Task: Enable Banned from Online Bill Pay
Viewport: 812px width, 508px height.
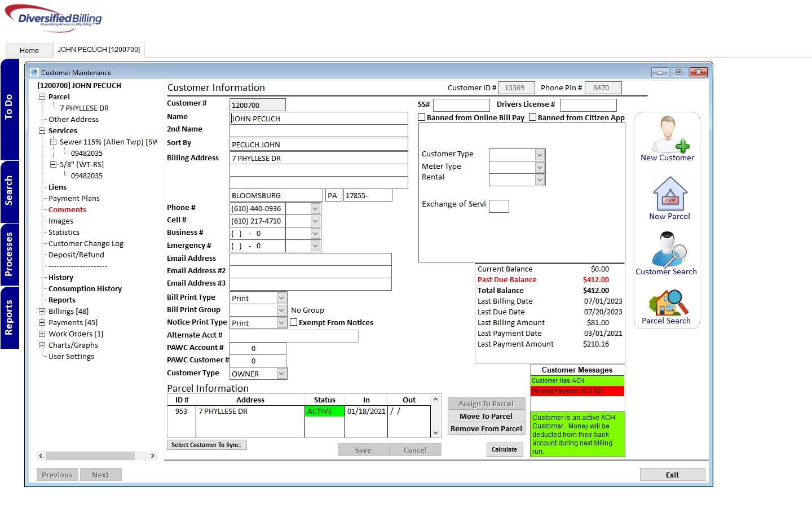Action: click(421, 117)
